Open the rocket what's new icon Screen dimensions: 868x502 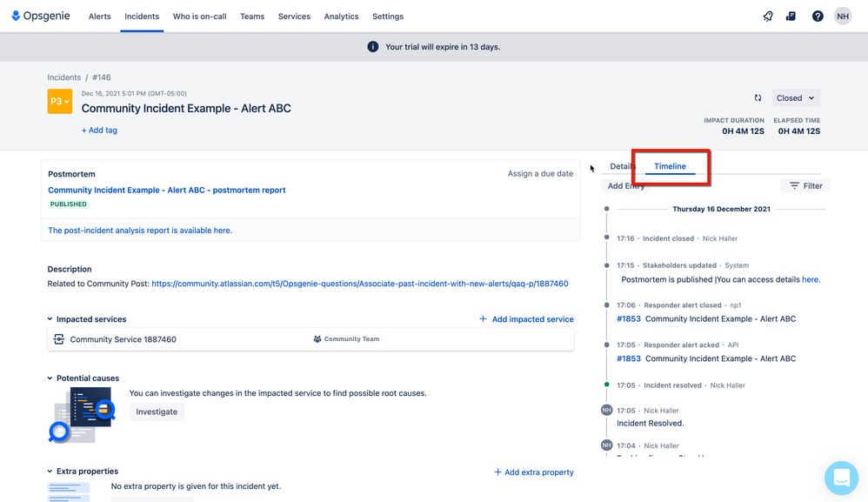[x=768, y=16]
